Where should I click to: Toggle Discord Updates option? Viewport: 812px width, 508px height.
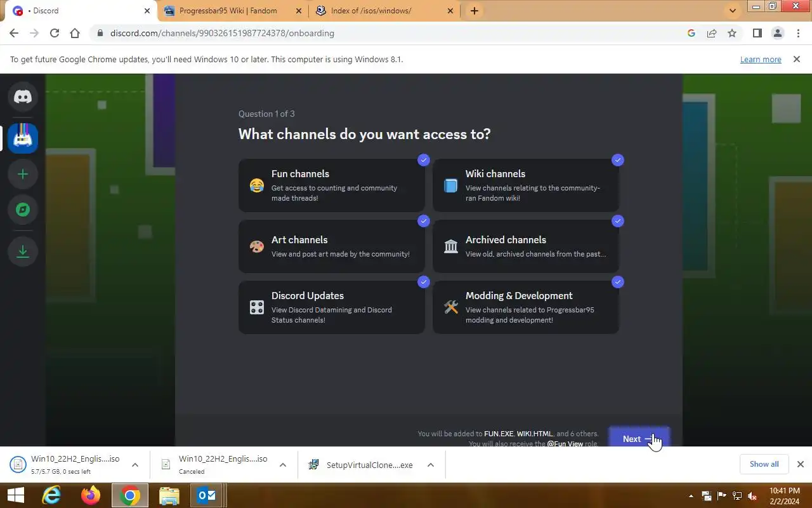[332, 307]
